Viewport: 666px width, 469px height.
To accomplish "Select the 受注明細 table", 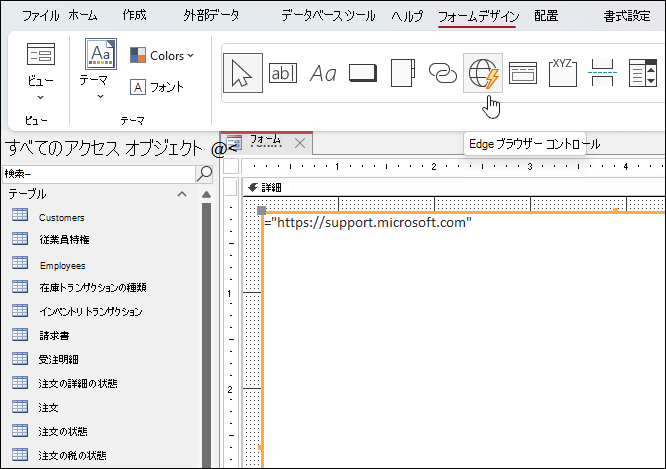I will click(58, 359).
